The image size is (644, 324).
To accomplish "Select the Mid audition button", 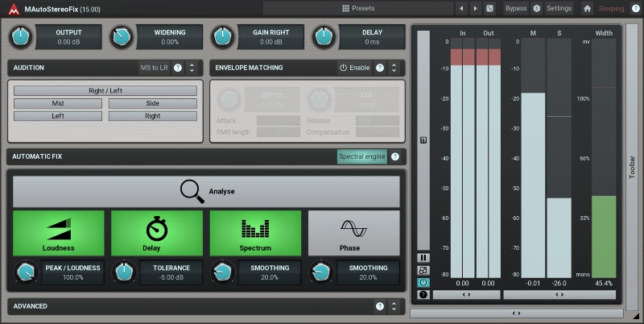I will click(x=58, y=104).
